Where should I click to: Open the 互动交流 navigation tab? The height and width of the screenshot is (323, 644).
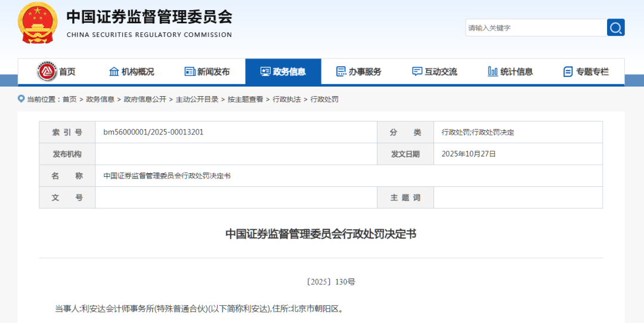click(x=435, y=72)
